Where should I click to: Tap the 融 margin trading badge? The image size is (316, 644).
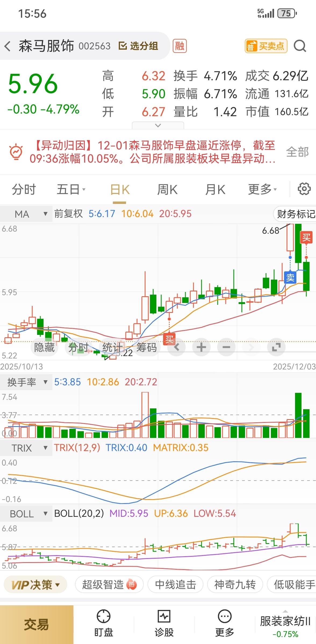coord(179,46)
